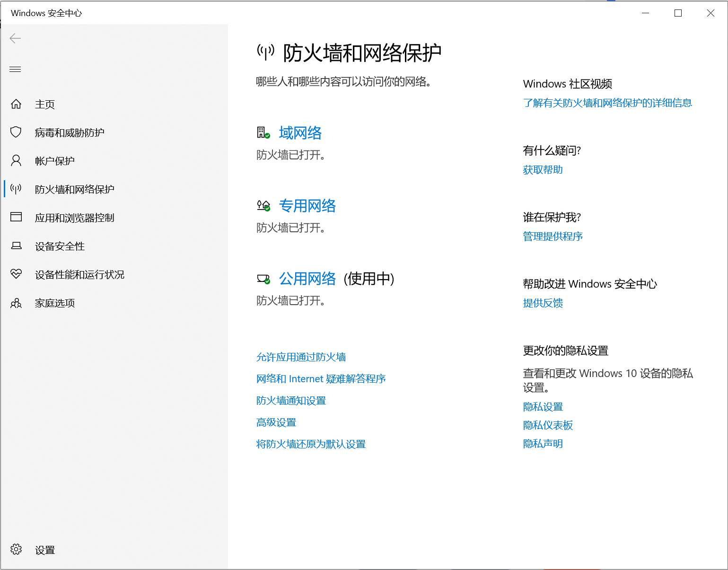728x570 pixels.
Task: Open 病毒和威胁防护 via its shield icon
Action: coord(16,132)
